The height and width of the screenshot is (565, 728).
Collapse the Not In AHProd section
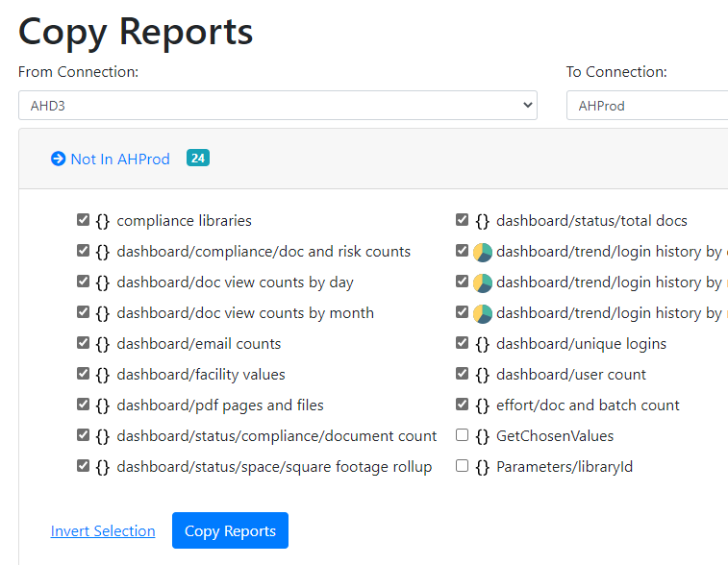[x=119, y=160]
